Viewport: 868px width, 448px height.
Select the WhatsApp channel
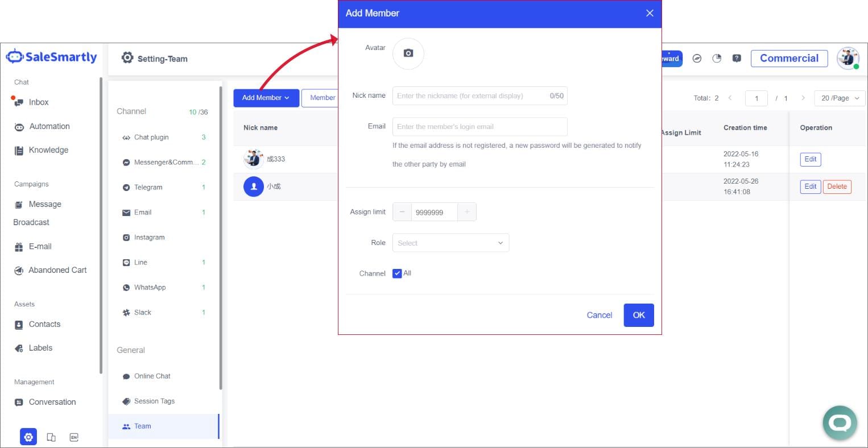164,287
